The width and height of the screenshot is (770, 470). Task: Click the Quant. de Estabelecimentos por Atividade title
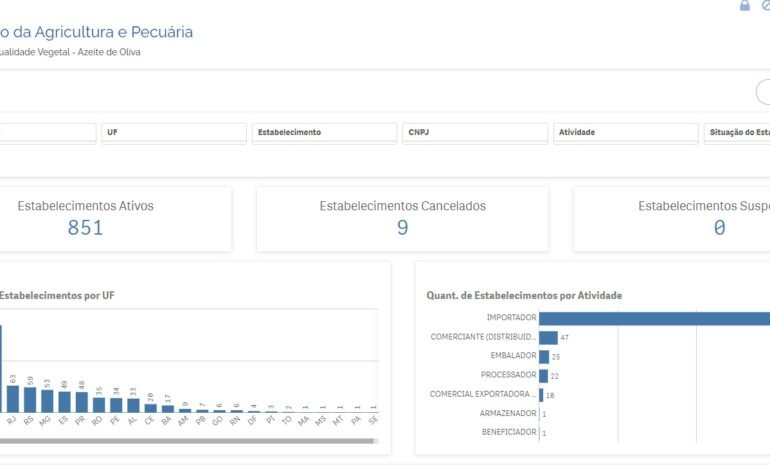(524, 295)
